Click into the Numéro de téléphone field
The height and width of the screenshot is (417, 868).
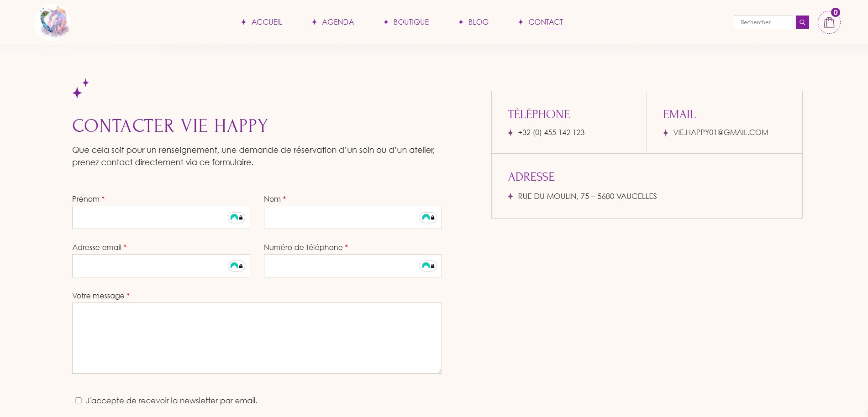click(352, 266)
